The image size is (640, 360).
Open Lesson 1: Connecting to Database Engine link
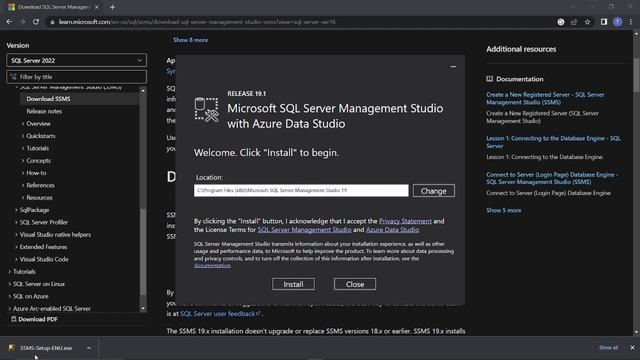(553, 142)
